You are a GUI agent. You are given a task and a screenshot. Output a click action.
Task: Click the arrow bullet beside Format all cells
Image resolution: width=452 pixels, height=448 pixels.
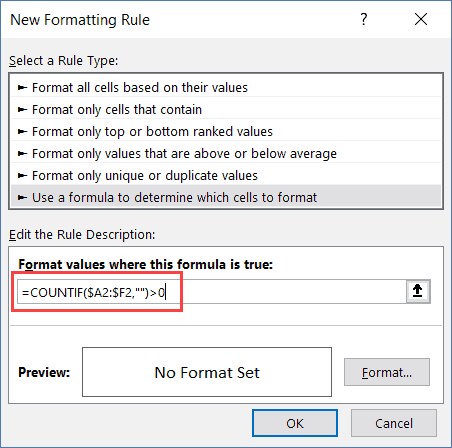(x=22, y=88)
